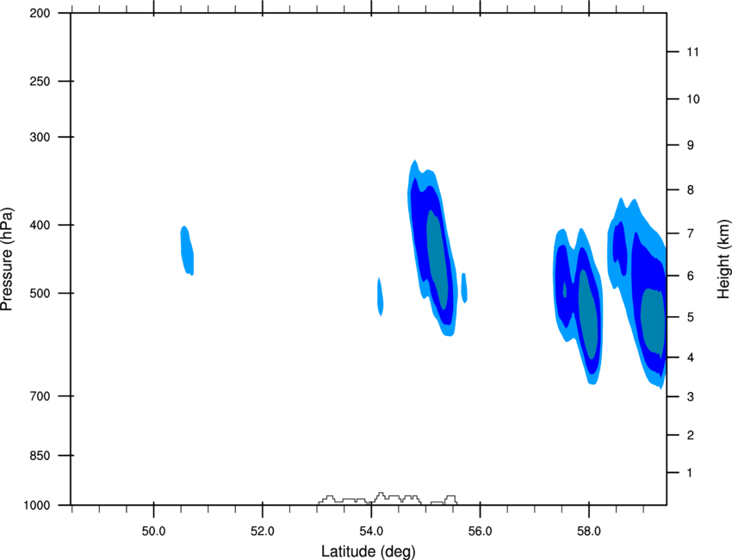Click the "Pressure (hPa)" axis title
This screenshot has height=560, width=732.
point(8,258)
